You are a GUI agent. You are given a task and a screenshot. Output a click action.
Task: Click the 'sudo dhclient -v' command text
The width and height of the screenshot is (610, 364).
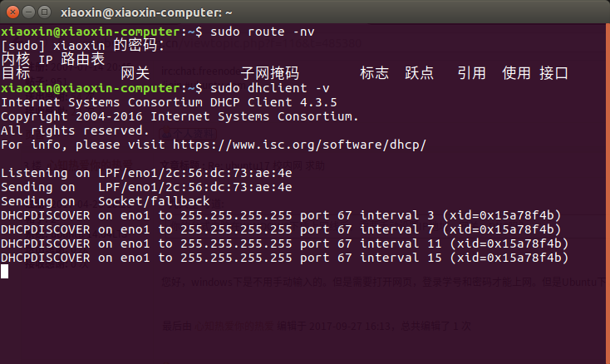pos(270,88)
